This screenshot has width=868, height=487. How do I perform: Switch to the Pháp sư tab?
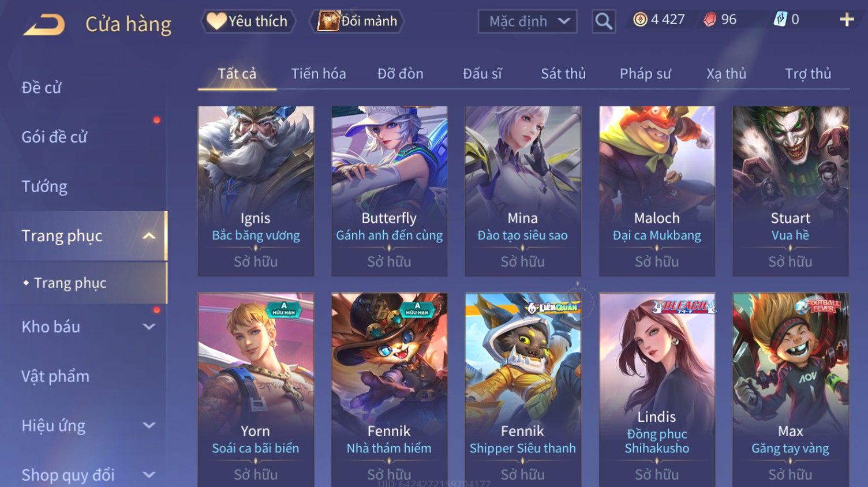pyautogui.click(x=645, y=74)
